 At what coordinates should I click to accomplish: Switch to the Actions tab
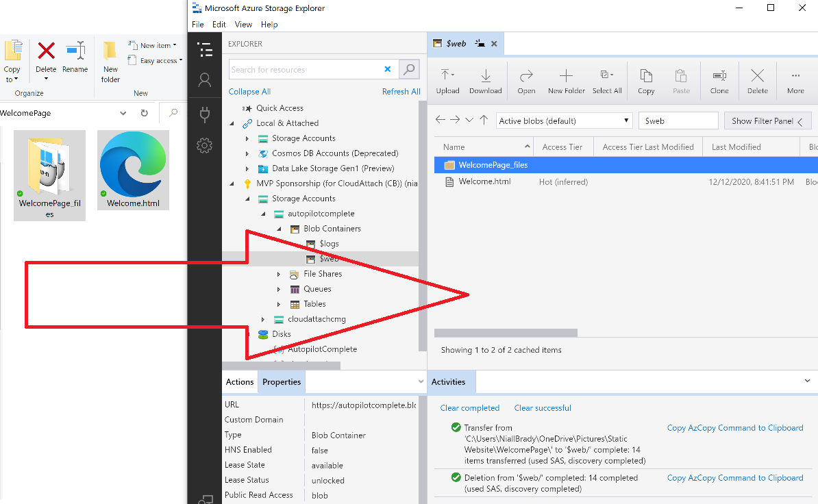click(240, 382)
